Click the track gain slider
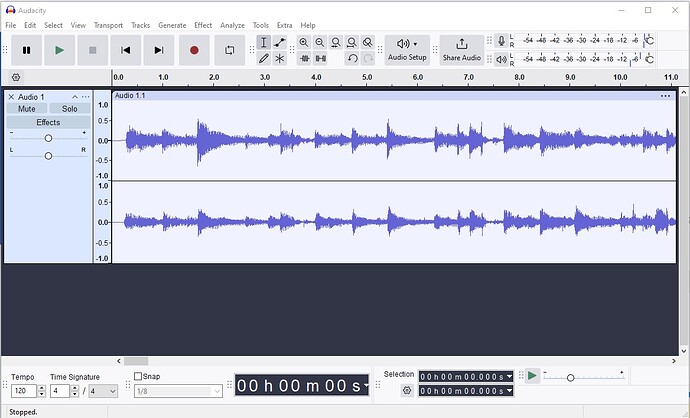 [48, 138]
